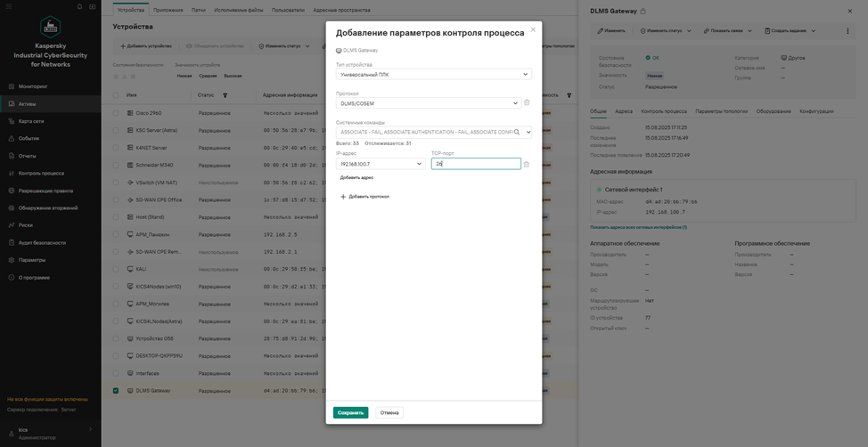Switch to the Патчи tab
This screenshot has height=447, width=868.
(200, 10)
